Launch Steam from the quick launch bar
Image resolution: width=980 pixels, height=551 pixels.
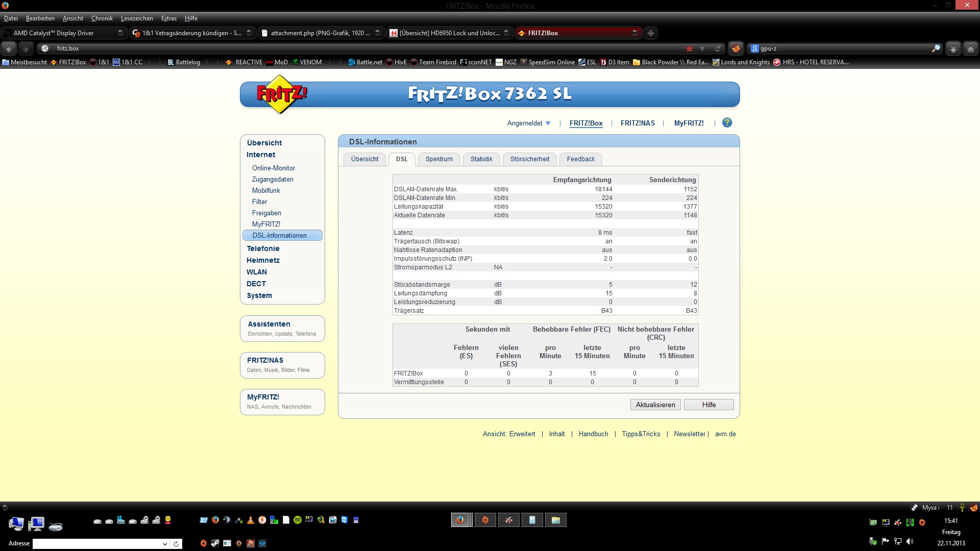pos(215,543)
